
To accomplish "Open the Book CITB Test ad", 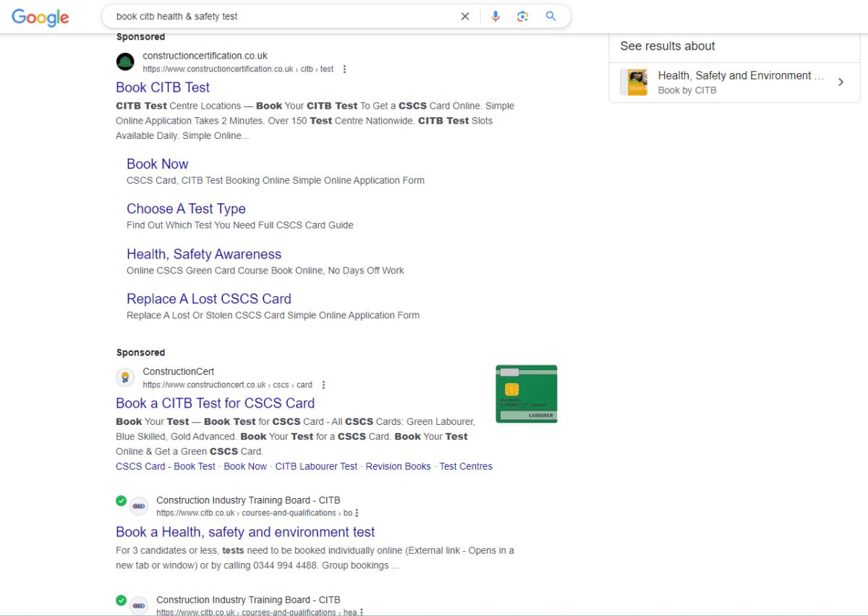I will (163, 88).
